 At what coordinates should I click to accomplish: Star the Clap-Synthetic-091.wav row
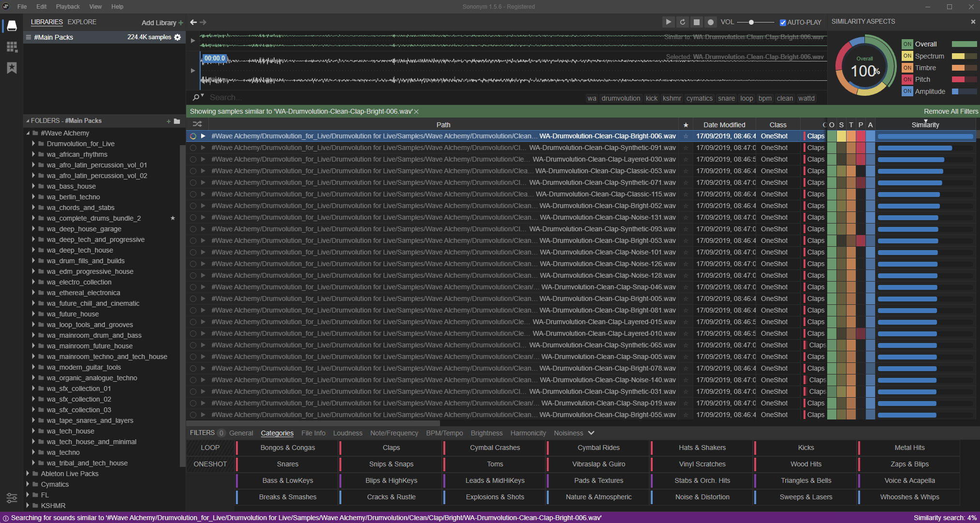click(686, 148)
